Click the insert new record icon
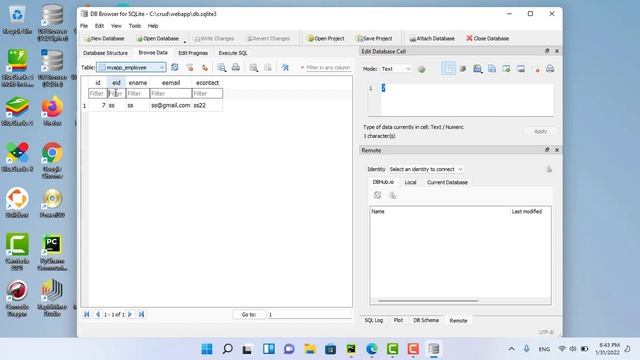The height and width of the screenshot is (360, 640). (253, 67)
